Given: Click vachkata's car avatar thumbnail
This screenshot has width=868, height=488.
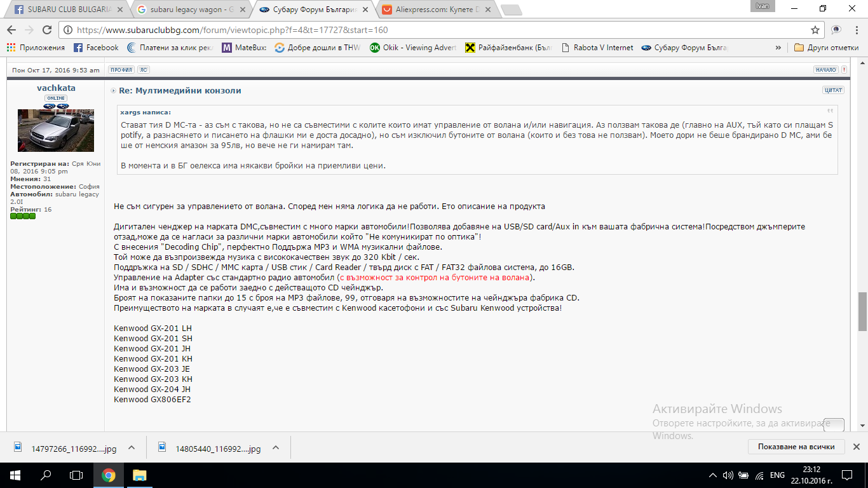Looking at the screenshot, I should 56,130.
